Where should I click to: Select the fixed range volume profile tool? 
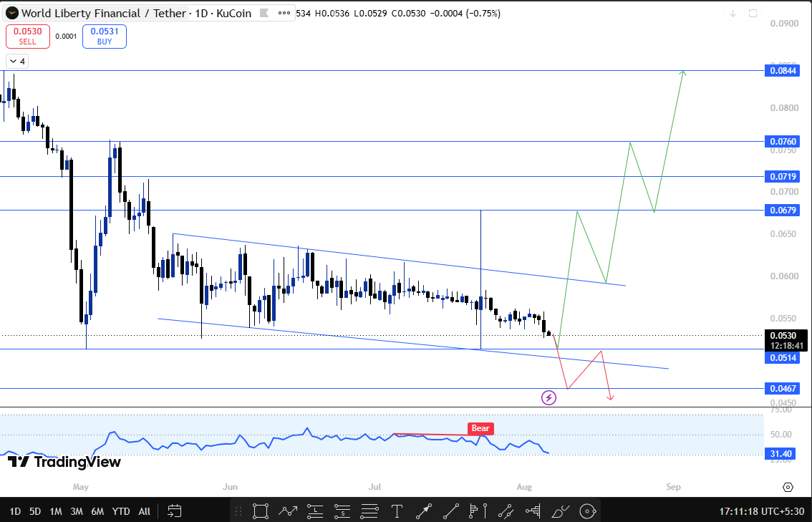pos(478,511)
